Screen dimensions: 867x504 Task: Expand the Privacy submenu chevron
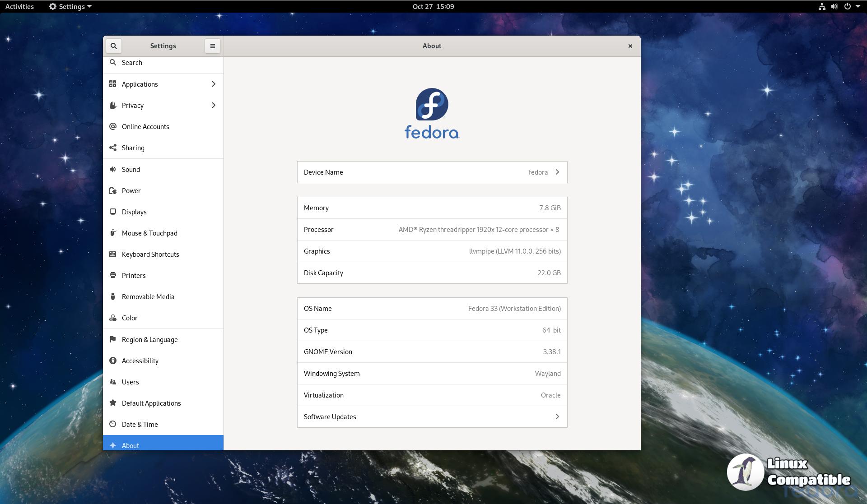pos(214,106)
